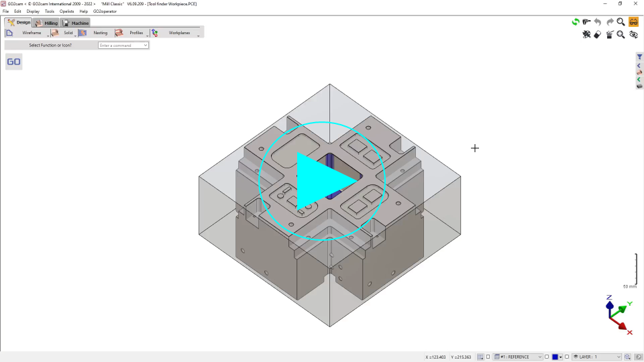
Task: Click the magic hat wand icon
Action: [x=609, y=35]
